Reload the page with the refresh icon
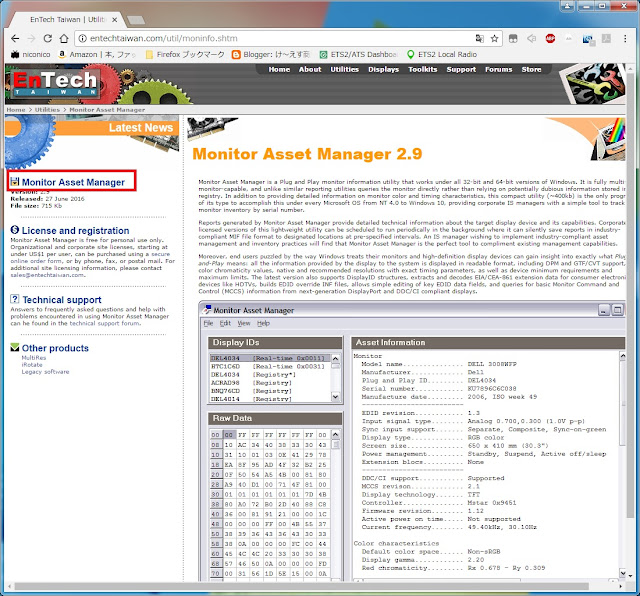The image size is (640, 596). click(48, 38)
